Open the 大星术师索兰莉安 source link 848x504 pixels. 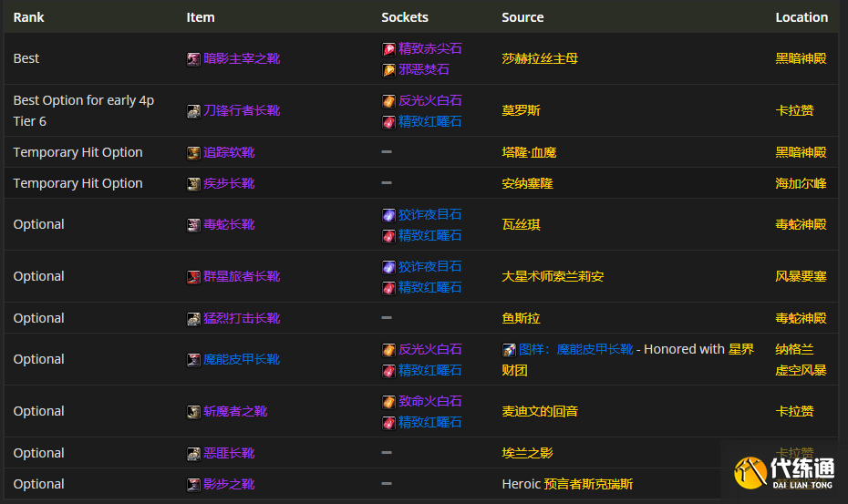coord(553,276)
